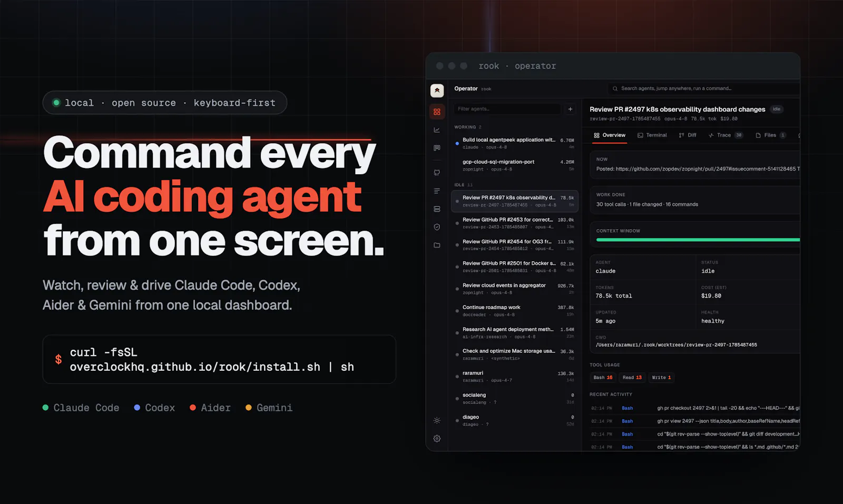Focus the Filter agents input field

coord(507,109)
